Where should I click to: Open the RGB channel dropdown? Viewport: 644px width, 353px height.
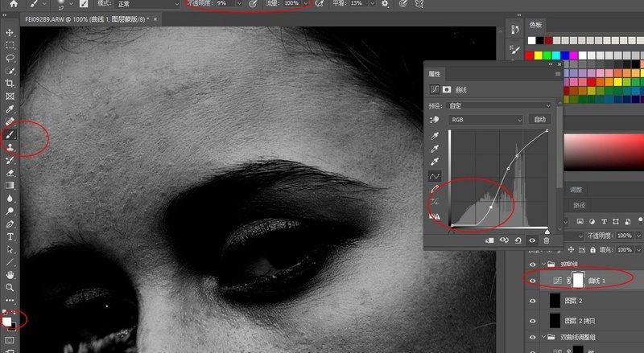click(x=485, y=120)
